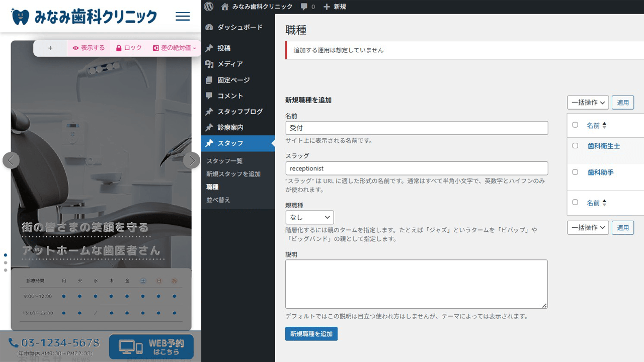
Task: Open site home icon in admin bar
Action: tap(225, 7)
